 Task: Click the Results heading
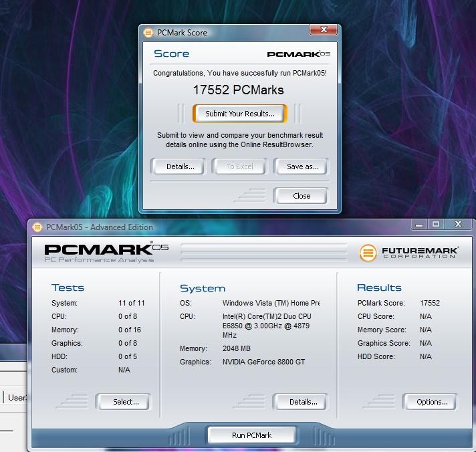tap(379, 288)
